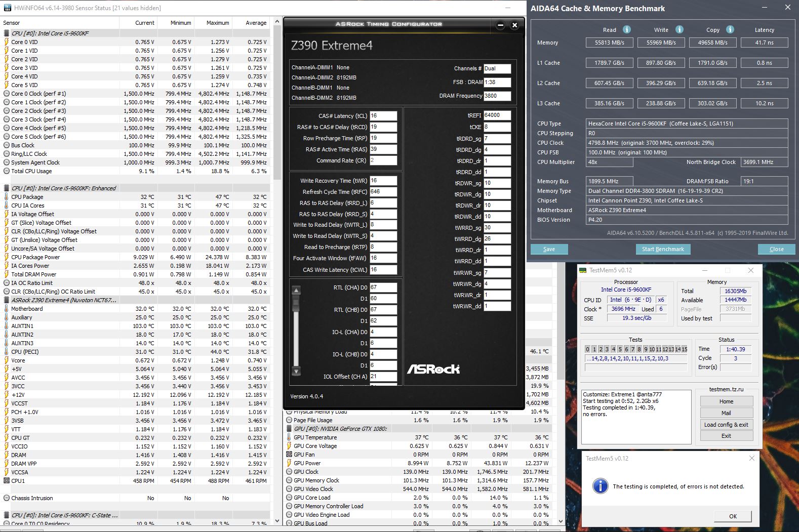Click the Exit button in TestMem5
Viewport: 799px width, 532px height.
pyautogui.click(x=726, y=436)
